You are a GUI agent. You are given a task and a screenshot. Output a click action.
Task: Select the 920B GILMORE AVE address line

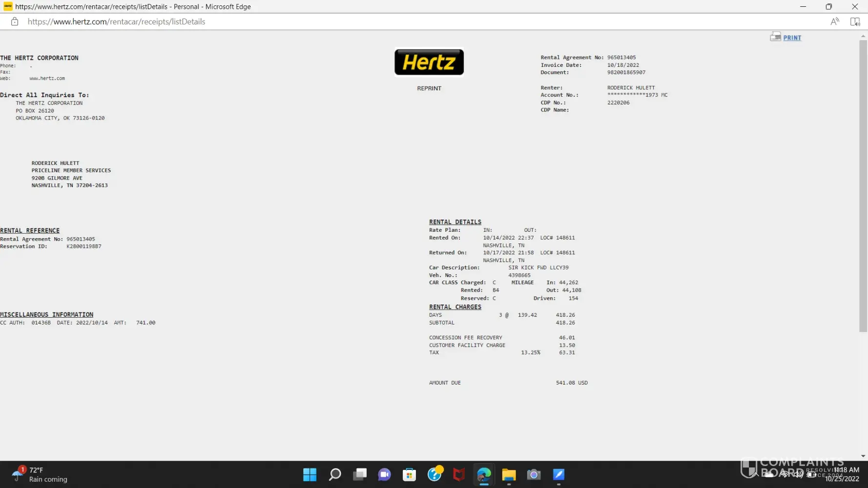(57, 178)
